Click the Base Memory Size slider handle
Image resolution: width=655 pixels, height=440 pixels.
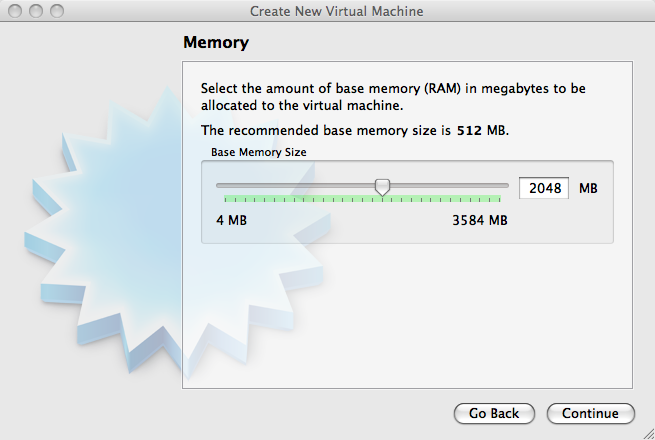pos(381,187)
